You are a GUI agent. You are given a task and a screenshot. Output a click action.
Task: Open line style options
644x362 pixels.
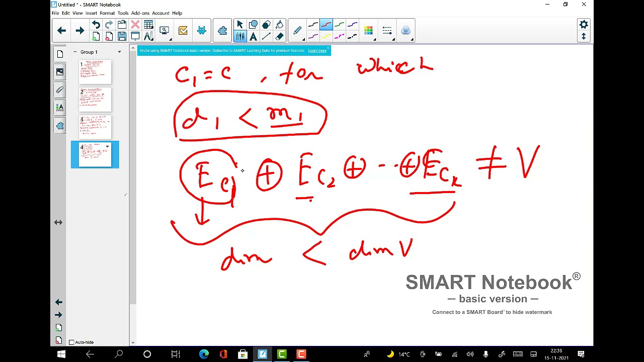tap(387, 31)
